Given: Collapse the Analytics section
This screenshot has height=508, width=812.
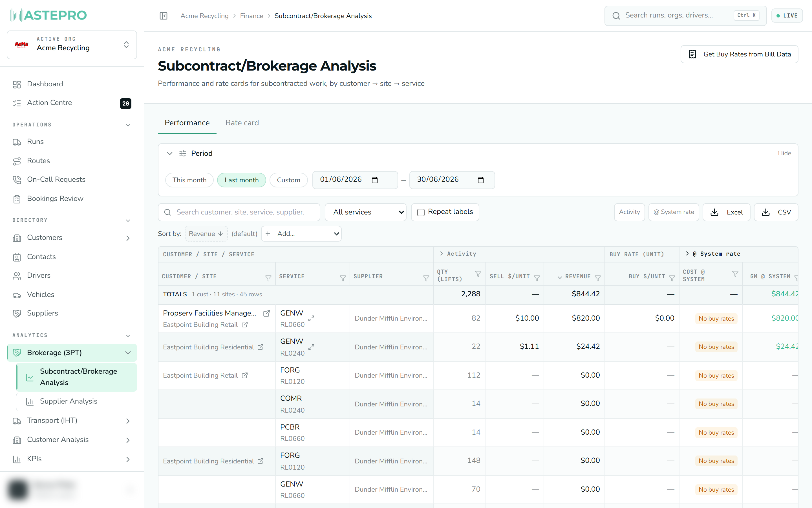Looking at the screenshot, I should pyautogui.click(x=128, y=336).
